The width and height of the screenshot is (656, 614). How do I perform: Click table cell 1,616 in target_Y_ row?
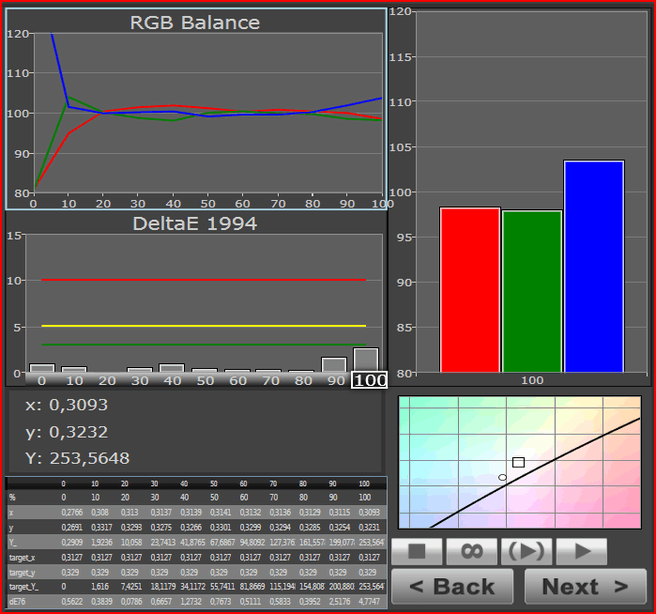point(100,586)
